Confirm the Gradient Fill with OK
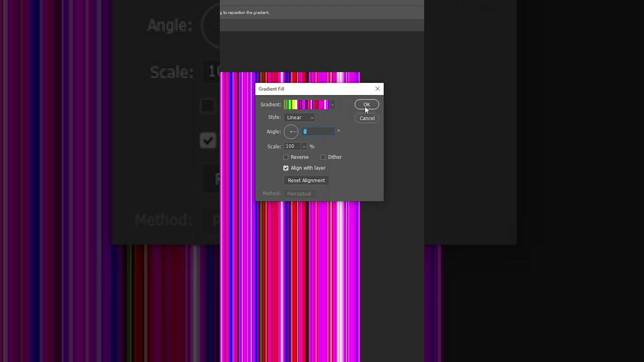644x362 pixels. click(367, 105)
